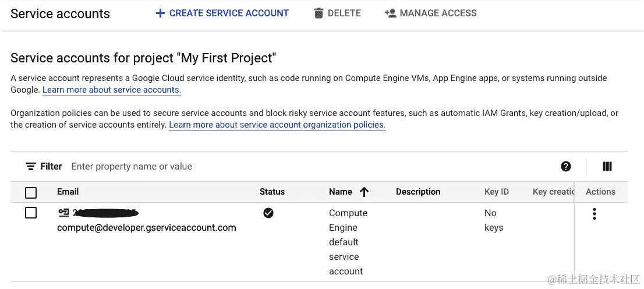644x289 pixels.
Task: Click the Filter icon
Action: click(30, 167)
